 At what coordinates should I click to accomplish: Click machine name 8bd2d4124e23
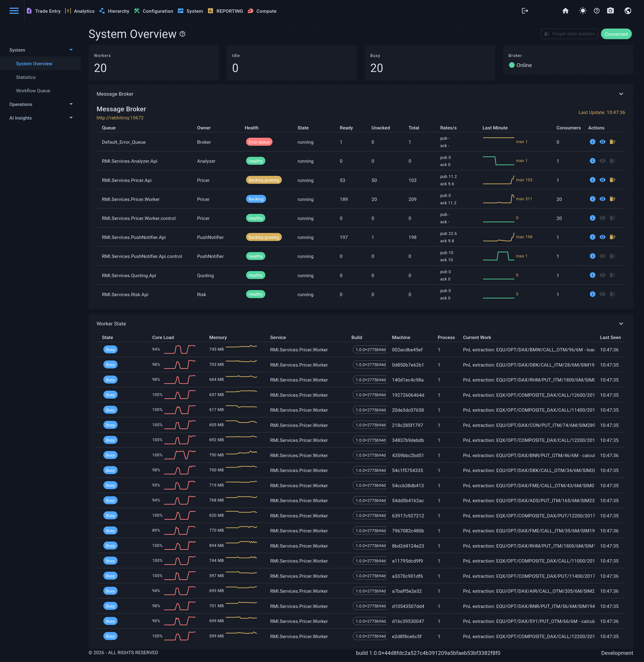408,546
